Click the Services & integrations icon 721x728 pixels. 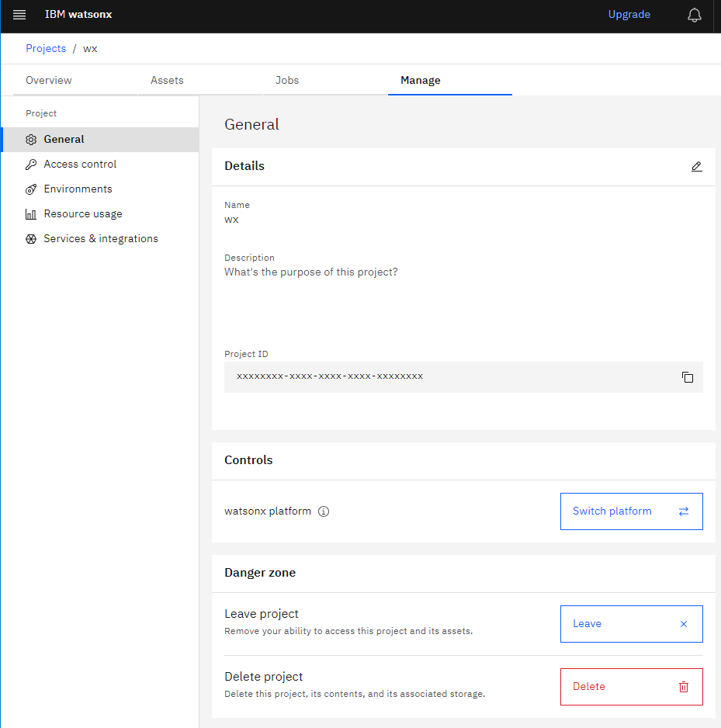(x=31, y=239)
